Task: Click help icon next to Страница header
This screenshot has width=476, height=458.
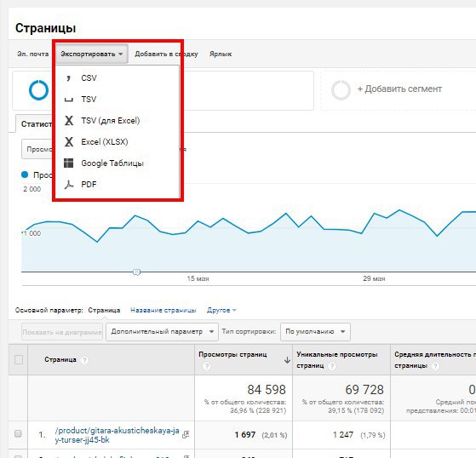Action: point(84,360)
